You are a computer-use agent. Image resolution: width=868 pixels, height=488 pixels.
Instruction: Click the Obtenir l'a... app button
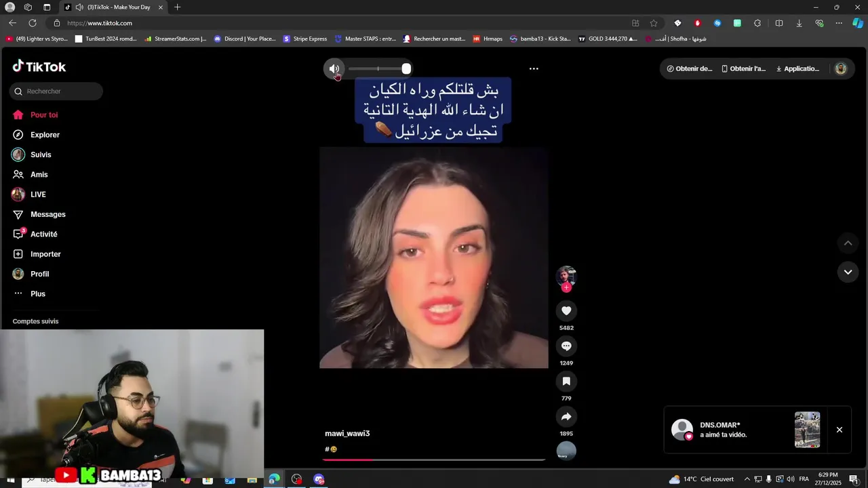point(743,68)
